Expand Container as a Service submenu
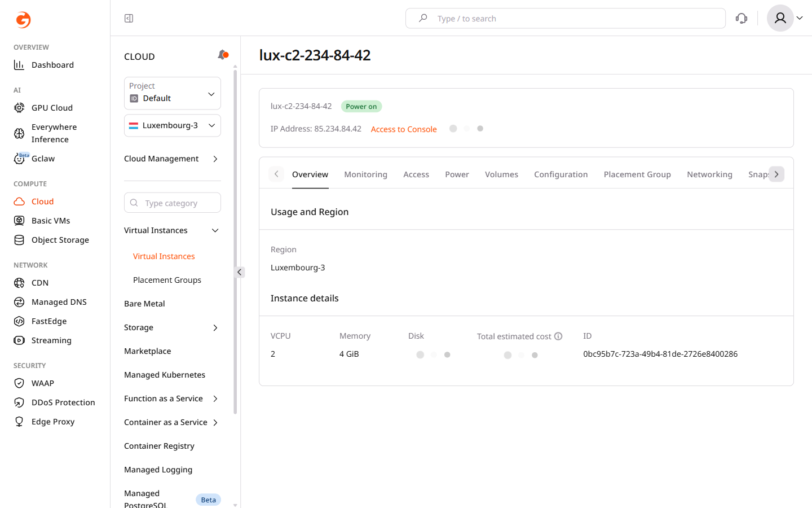The width and height of the screenshot is (812, 508). point(171,422)
